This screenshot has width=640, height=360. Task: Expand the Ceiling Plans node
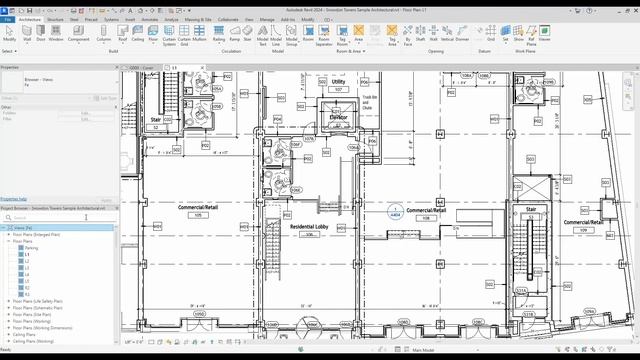point(9,335)
